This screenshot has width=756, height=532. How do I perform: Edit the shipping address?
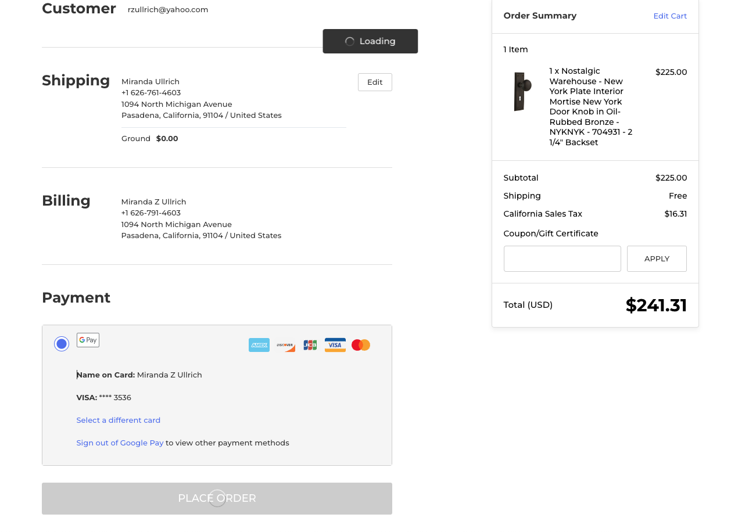tap(375, 82)
